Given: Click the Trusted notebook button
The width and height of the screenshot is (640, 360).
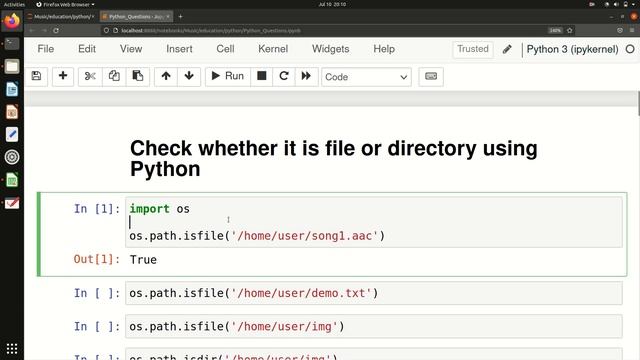Looking at the screenshot, I should pyautogui.click(x=473, y=49).
